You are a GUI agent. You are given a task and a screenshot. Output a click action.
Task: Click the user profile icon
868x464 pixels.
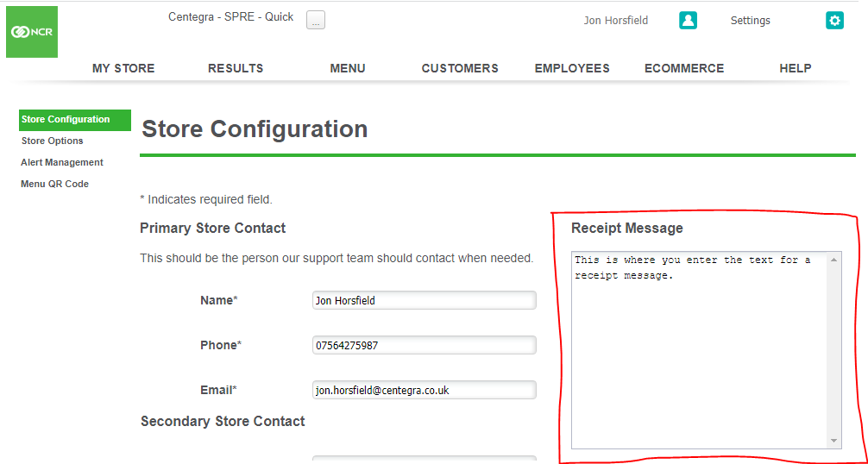point(688,21)
